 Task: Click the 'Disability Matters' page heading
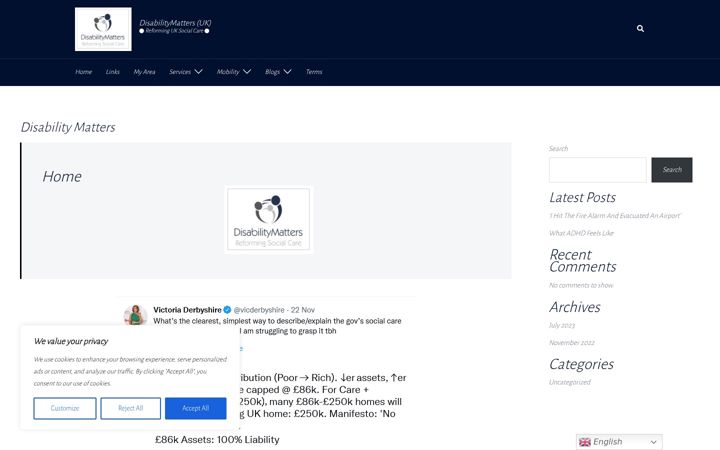68,127
